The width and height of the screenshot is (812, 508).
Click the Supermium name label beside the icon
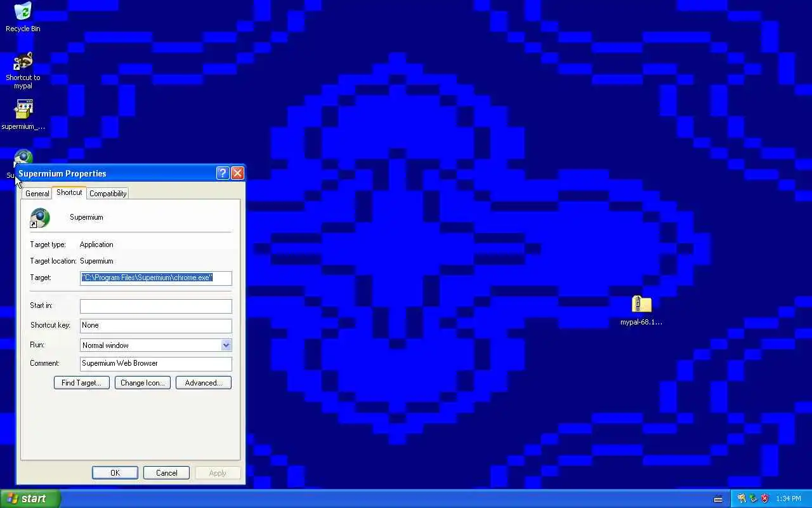[x=86, y=217]
